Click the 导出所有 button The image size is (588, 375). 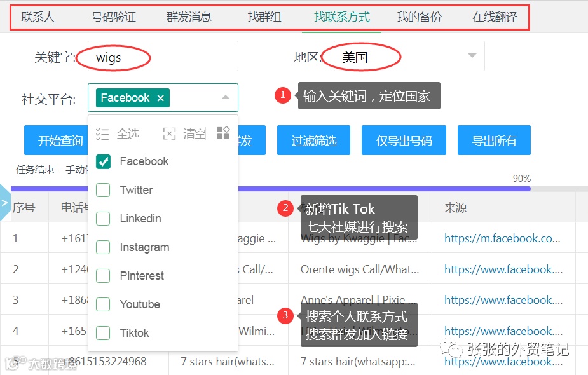[494, 140]
